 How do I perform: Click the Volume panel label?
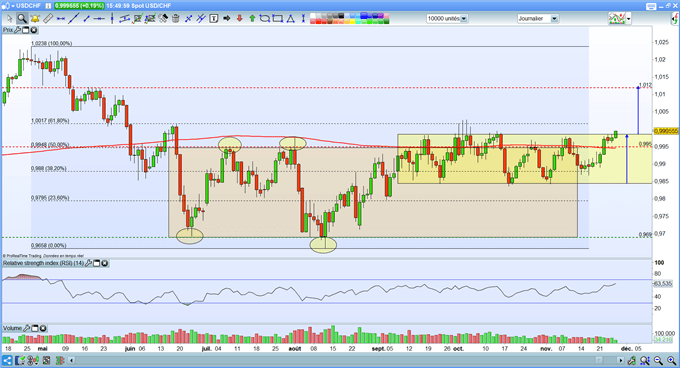coord(12,328)
